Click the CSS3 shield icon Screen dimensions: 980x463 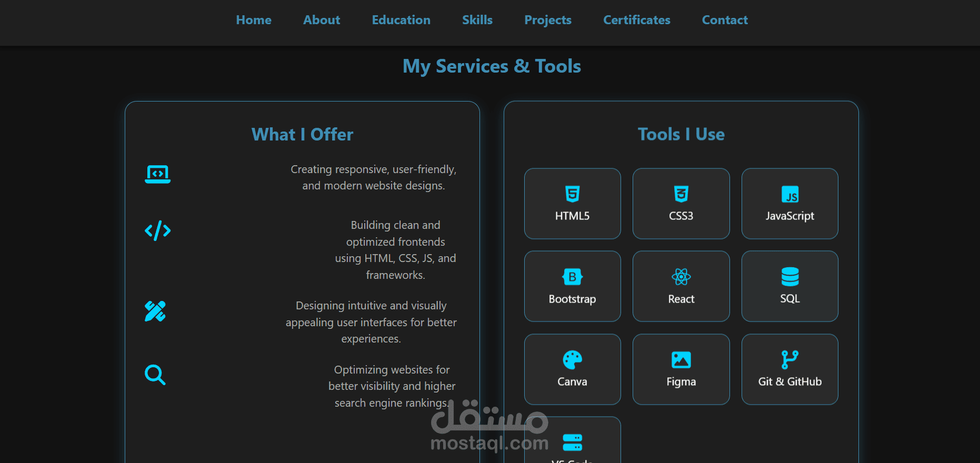click(x=681, y=194)
